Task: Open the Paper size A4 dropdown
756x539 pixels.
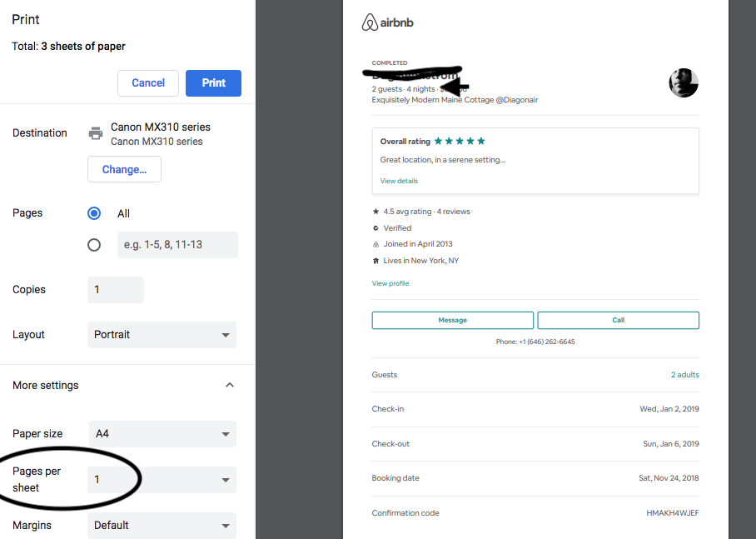Action: tap(162, 434)
